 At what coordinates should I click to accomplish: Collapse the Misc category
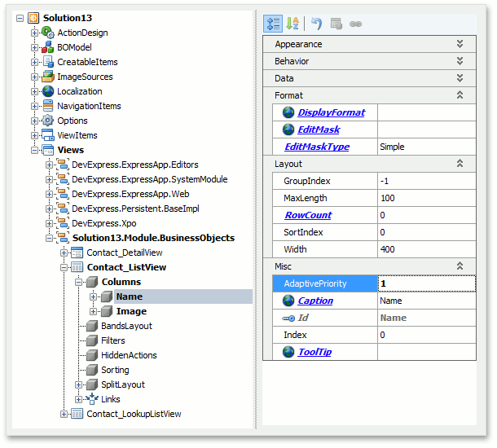[460, 266]
